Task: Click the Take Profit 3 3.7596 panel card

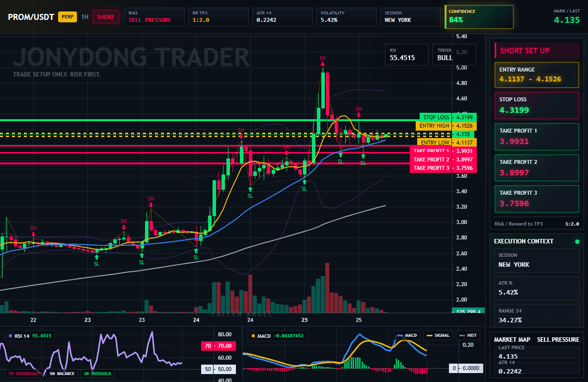Action: point(537,199)
